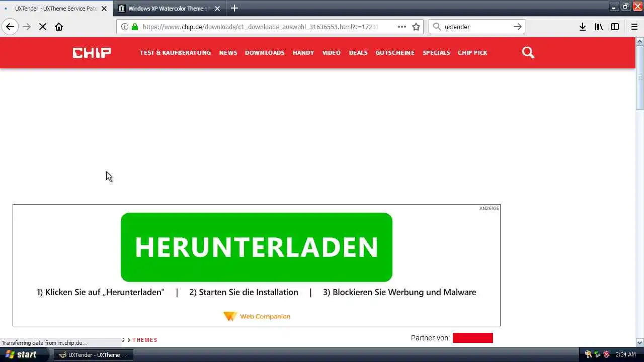The image size is (644, 362).
Task: Click the 2:34 AM taskbar clock
Action: (625, 354)
